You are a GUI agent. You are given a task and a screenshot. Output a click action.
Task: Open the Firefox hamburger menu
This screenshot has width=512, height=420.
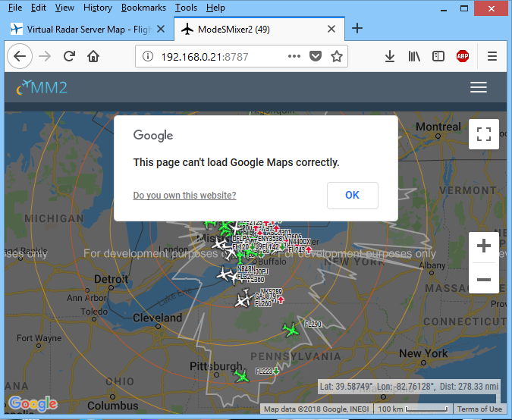pyautogui.click(x=492, y=56)
